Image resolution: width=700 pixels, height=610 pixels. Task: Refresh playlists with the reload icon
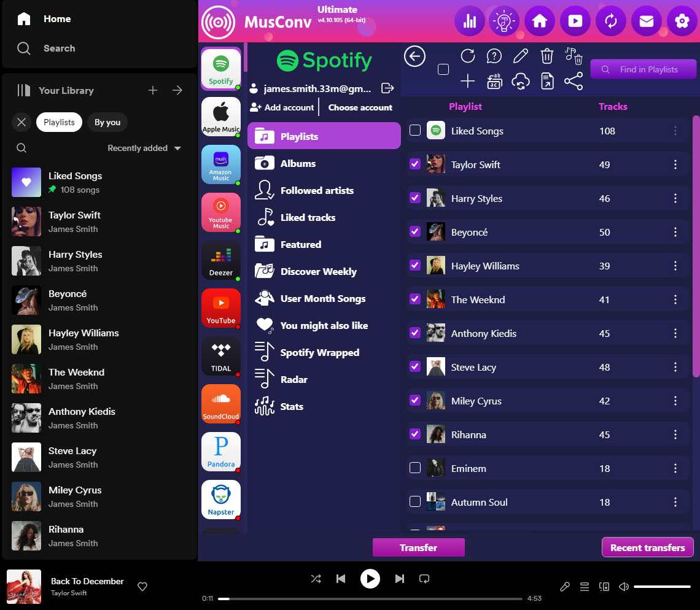[x=467, y=56]
